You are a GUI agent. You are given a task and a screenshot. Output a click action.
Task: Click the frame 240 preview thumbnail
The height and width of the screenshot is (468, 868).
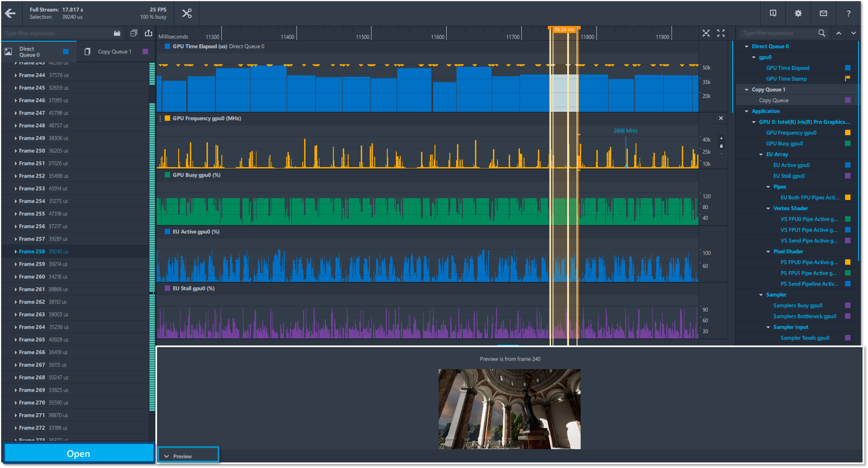click(509, 409)
